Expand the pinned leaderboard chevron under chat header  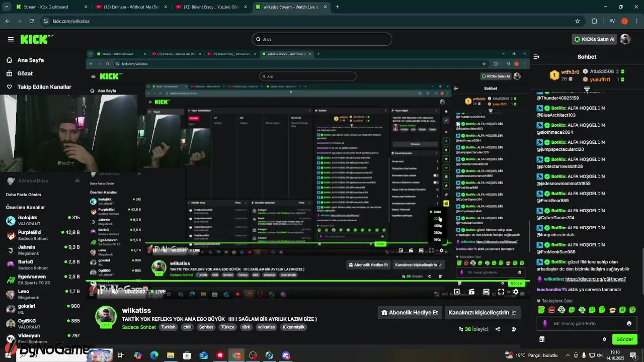pos(587,89)
